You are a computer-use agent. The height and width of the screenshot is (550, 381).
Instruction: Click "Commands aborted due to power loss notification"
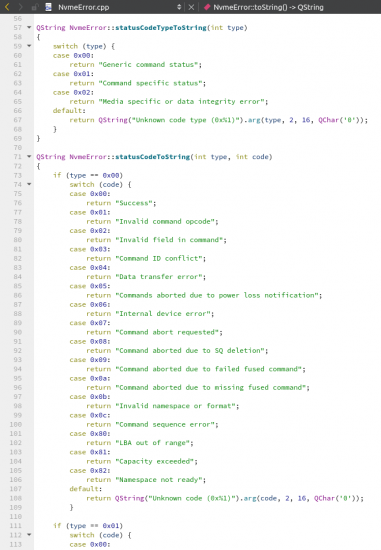coord(217,295)
